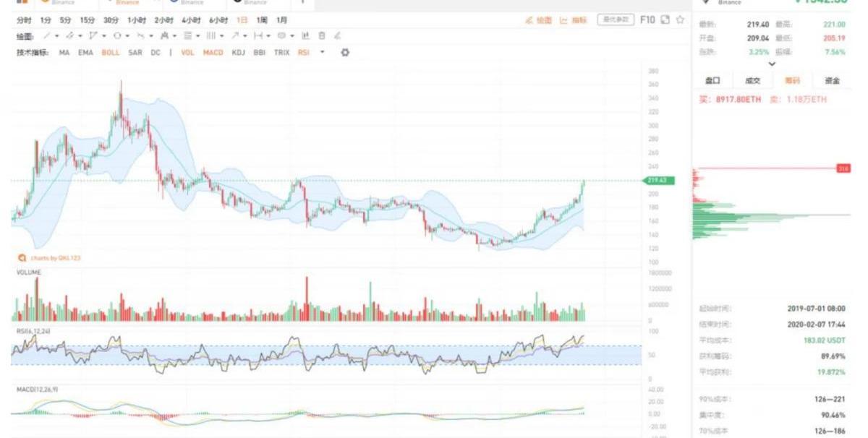Image resolution: width=868 pixels, height=438 pixels.
Task: Select the arrow drawing tool
Action: 235,35
